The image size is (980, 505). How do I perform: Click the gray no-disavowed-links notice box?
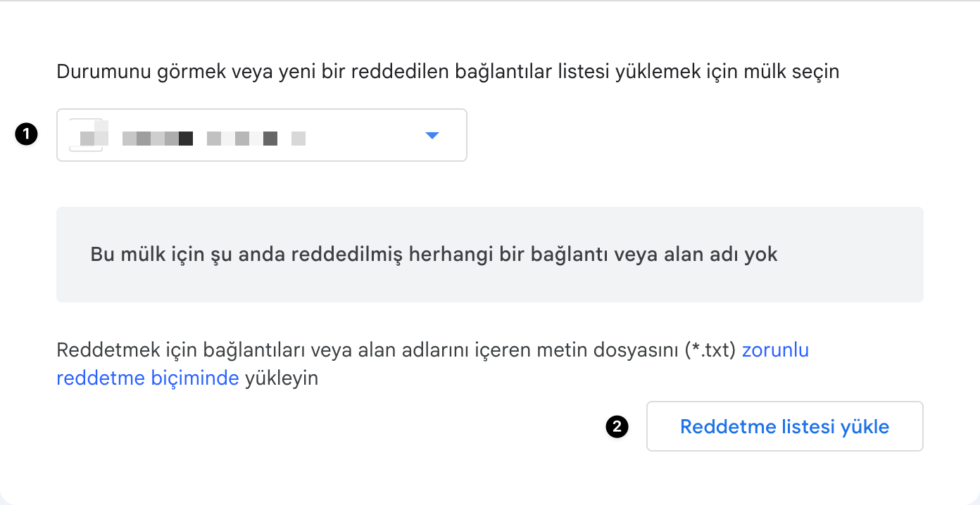tap(490, 254)
